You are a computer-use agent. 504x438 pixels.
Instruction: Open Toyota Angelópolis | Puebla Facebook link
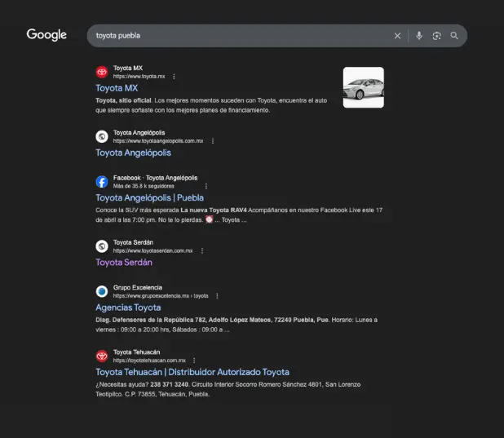(x=149, y=197)
